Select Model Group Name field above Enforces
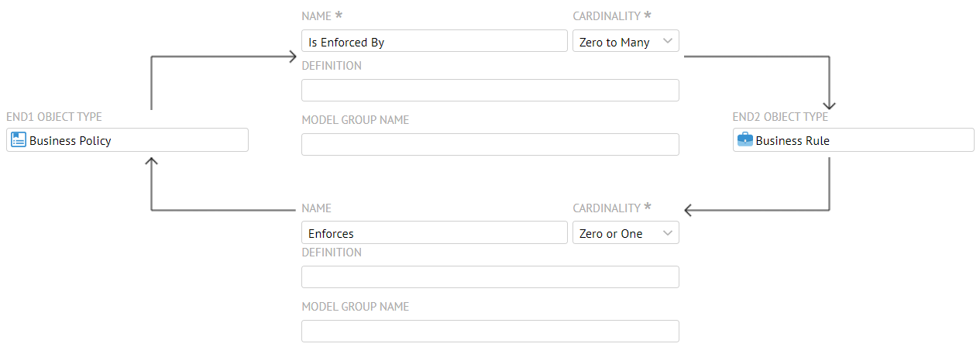This screenshot has height=354, width=980. [490, 145]
